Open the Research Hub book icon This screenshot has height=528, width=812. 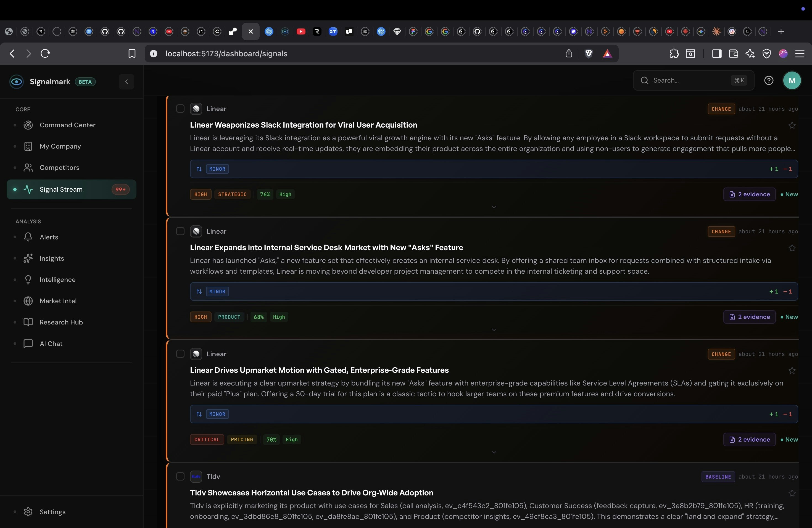[29, 322]
